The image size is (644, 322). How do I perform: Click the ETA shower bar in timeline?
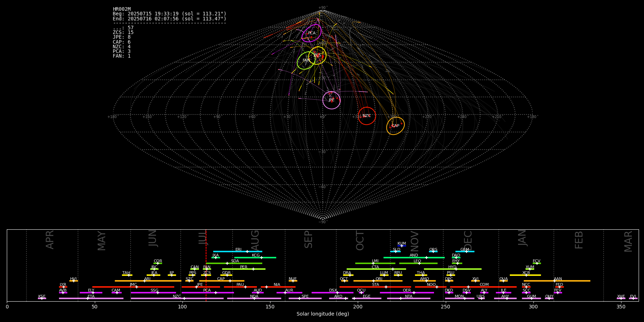click(91, 298)
